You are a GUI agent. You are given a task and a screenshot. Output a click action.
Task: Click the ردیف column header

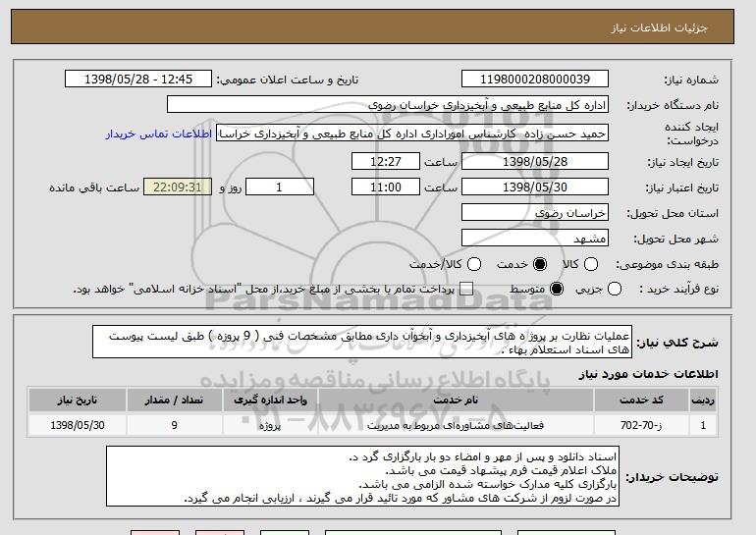pos(703,401)
